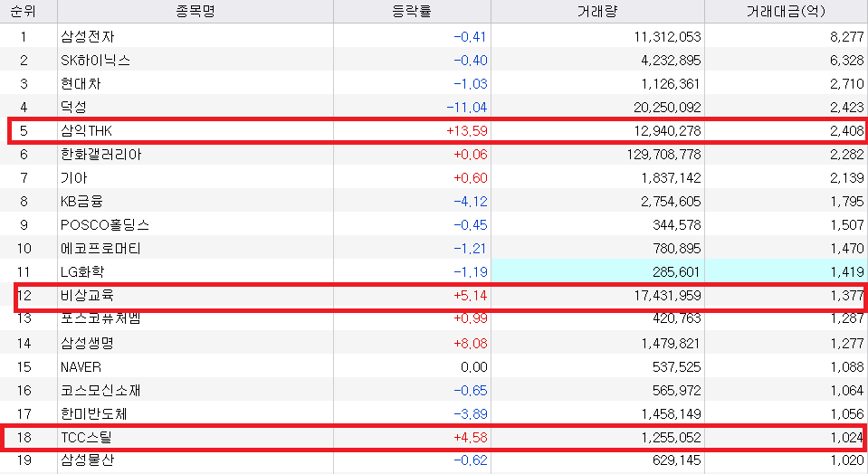868x474 pixels.
Task: Select the stock 덕성
Action: click(x=73, y=108)
